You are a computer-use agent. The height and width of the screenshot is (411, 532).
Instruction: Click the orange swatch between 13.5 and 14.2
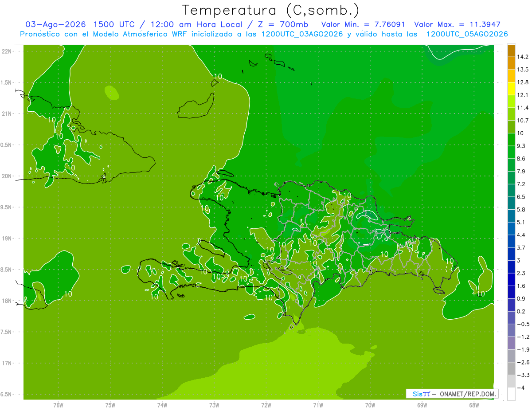pos(511,63)
